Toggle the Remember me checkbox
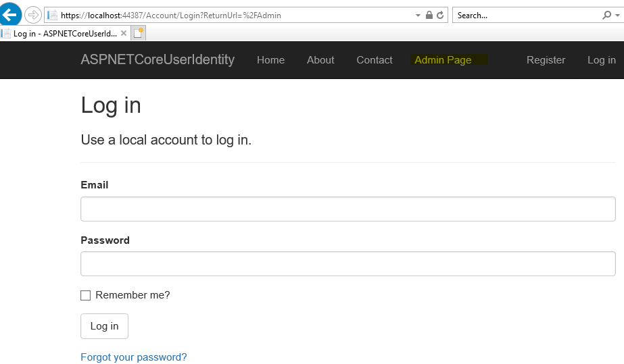Screen dimensions: 624x364 [86, 295]
